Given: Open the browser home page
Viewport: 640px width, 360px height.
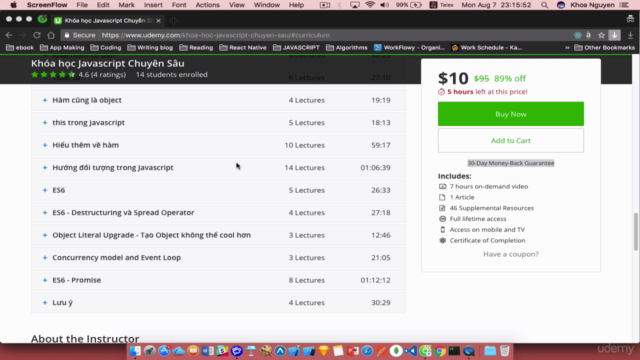Looking at the screenshot, I should 51,35.
